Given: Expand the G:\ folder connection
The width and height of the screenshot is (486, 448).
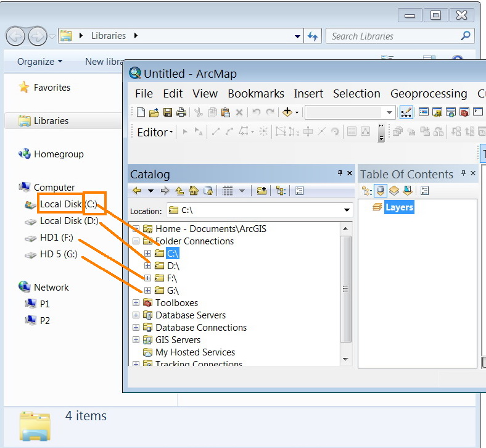Looking at the screenshot, I should 147,290.
